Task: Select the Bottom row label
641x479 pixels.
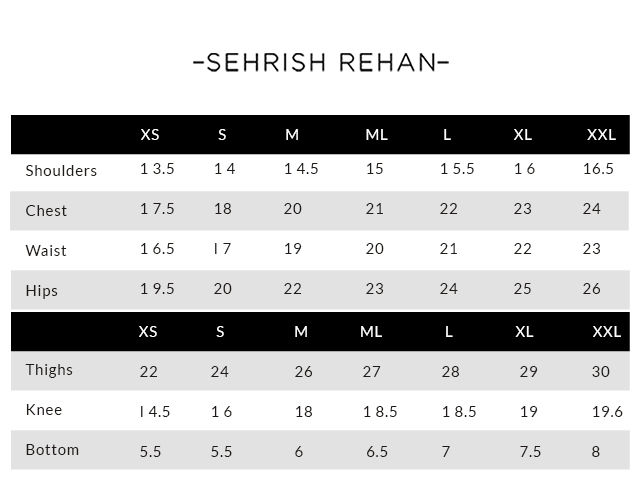Action: [52, 449]
